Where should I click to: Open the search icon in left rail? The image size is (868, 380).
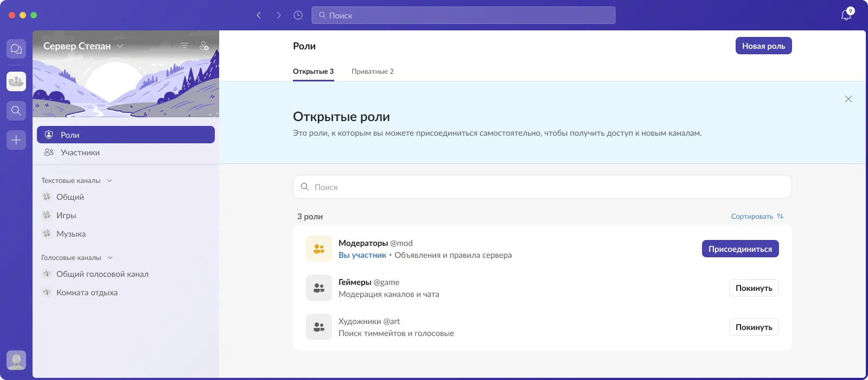click(16, 111)
